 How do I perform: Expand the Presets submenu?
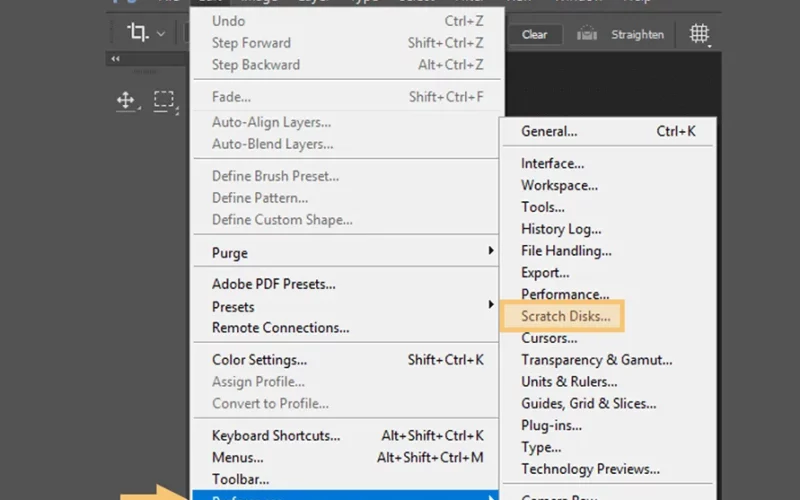346,307
